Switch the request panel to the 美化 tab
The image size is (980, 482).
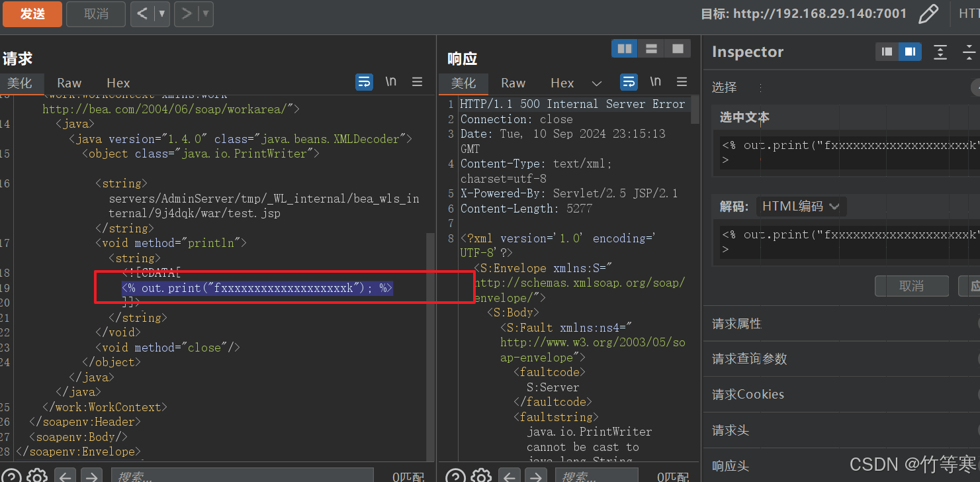coord(20,83)
